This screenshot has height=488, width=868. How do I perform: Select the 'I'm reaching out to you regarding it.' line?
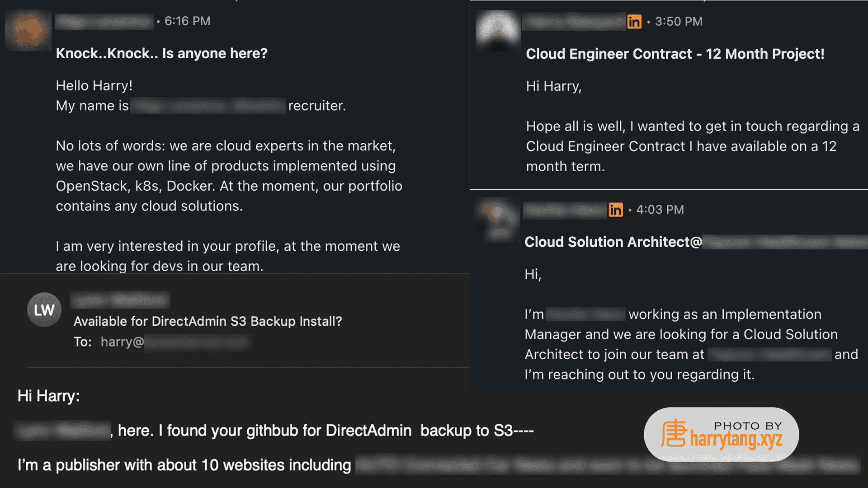[x=639, y=375]
